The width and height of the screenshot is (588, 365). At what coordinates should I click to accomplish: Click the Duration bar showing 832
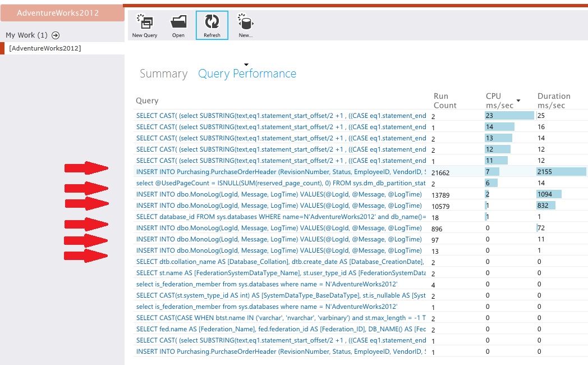546,206
